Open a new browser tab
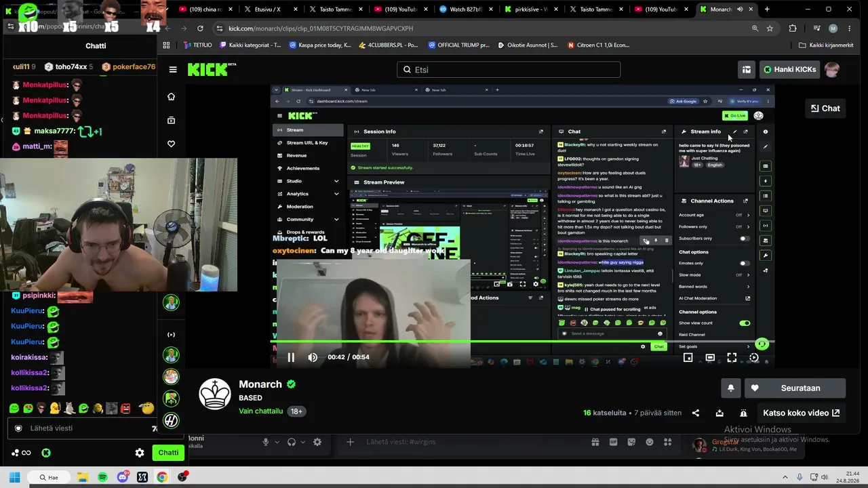The width and height of the screenshot is (868, 488). pos(767,9)
